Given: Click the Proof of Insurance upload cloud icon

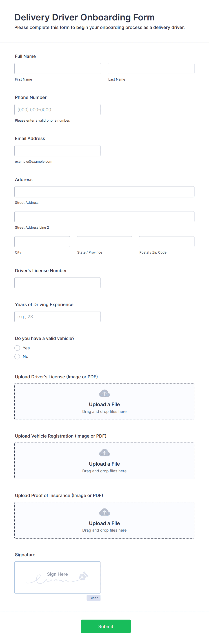Looking at the screenshot, I should [104, 512].
